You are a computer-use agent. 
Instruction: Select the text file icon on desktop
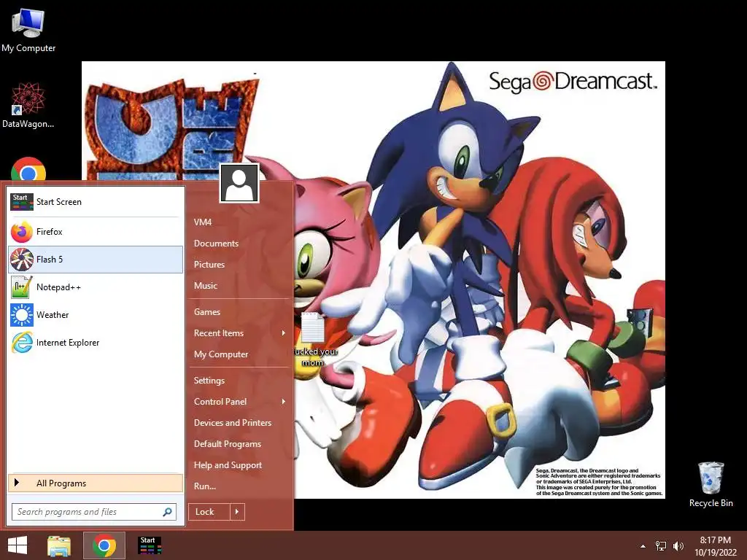313,327
